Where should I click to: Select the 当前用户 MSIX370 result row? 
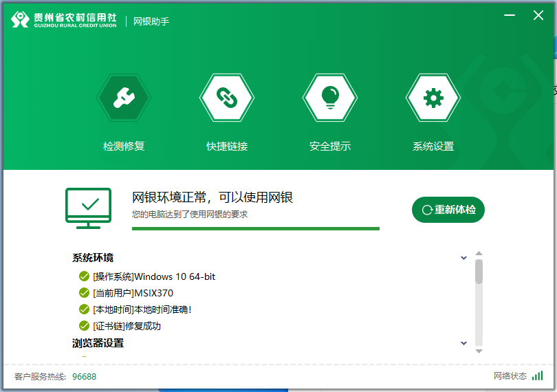click(x=133, y=293)
